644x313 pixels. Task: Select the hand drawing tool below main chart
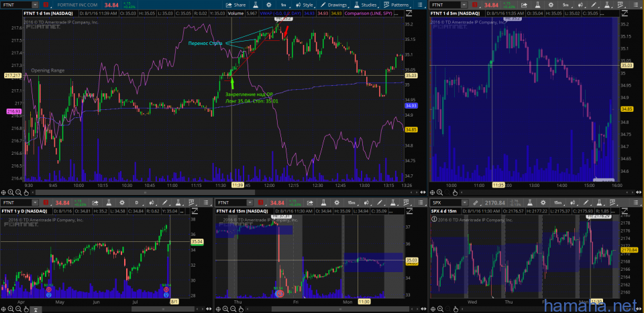(x=26, y=192)
